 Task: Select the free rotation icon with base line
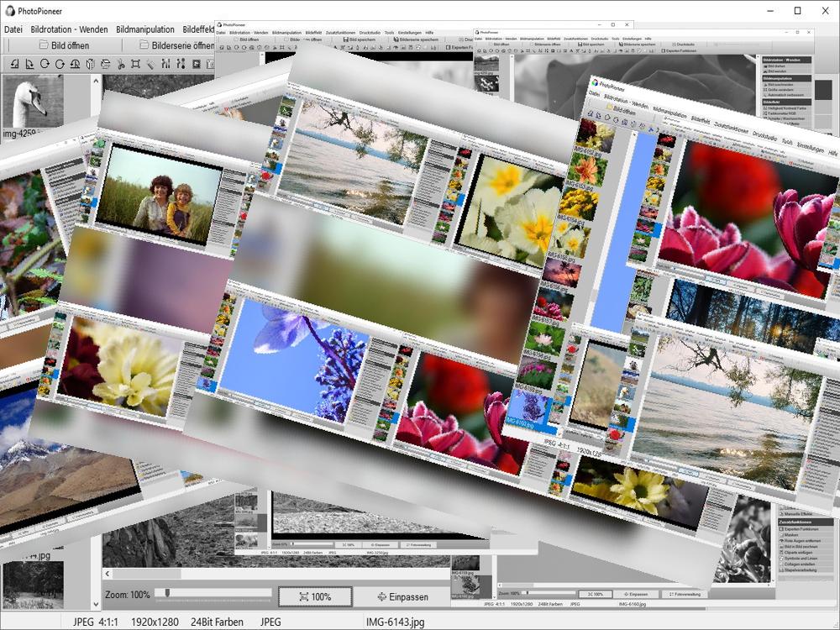75,64
